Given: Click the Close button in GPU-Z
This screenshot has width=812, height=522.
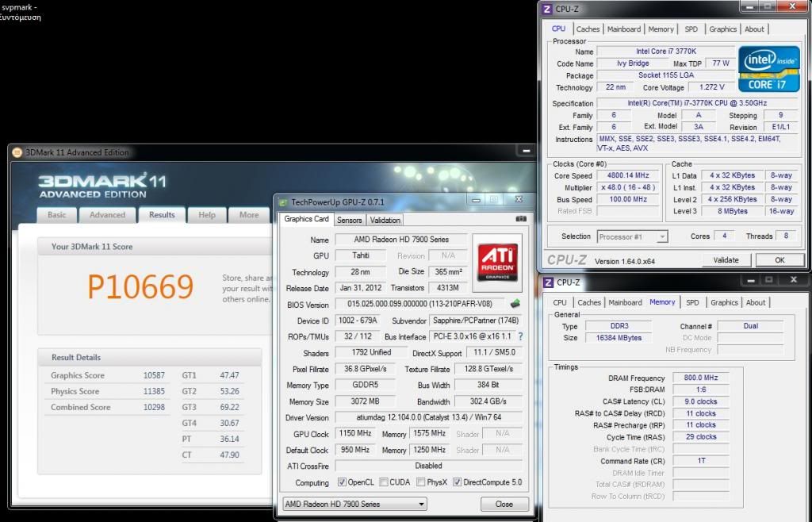Looking at the screenshot, I should [504, 504].
